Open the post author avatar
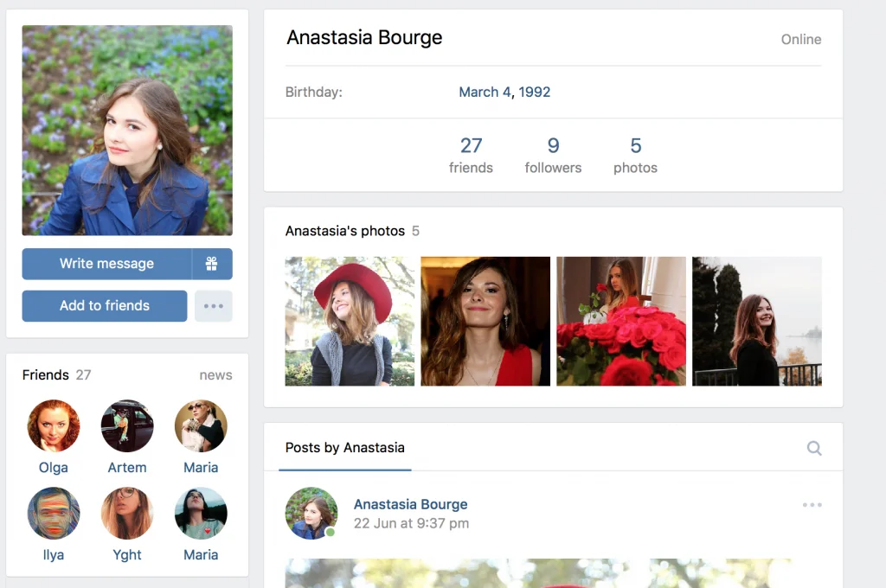Screen dimensions: 886x588 (x=311, y=514)
